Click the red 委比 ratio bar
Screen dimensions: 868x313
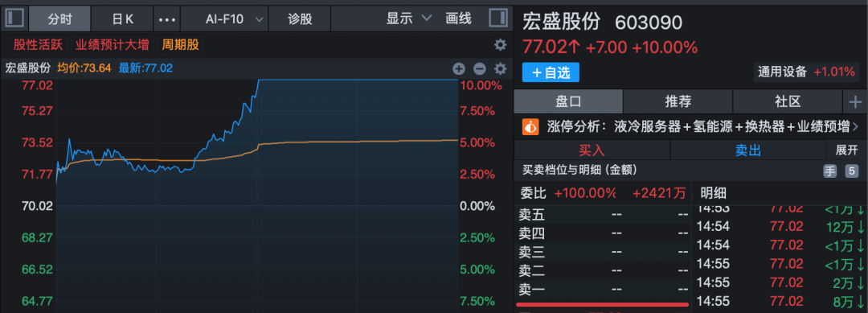pos(602,304)
